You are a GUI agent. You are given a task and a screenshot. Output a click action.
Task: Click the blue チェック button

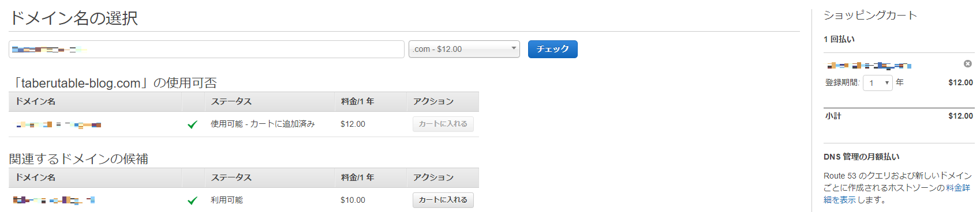pos(552,49)
